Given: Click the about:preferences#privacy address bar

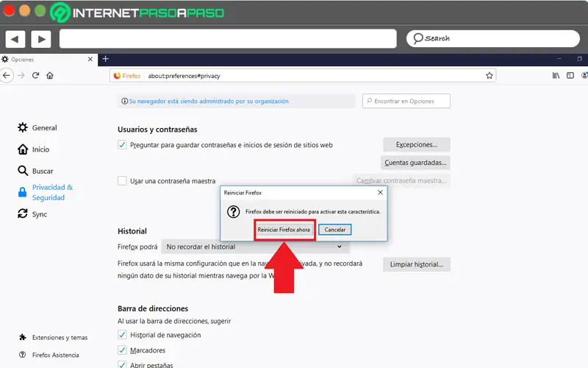Looking at the screenshot, I should [303, 76].
